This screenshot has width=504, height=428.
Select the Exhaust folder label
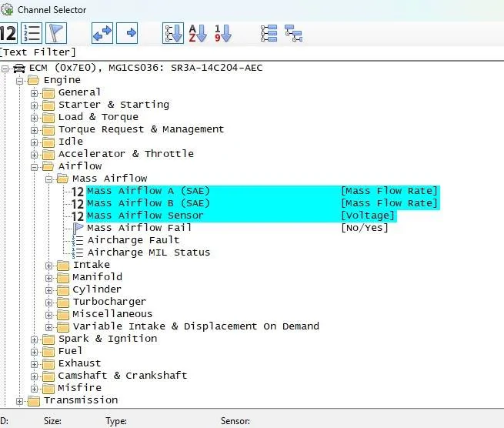[x=80, y=363]
